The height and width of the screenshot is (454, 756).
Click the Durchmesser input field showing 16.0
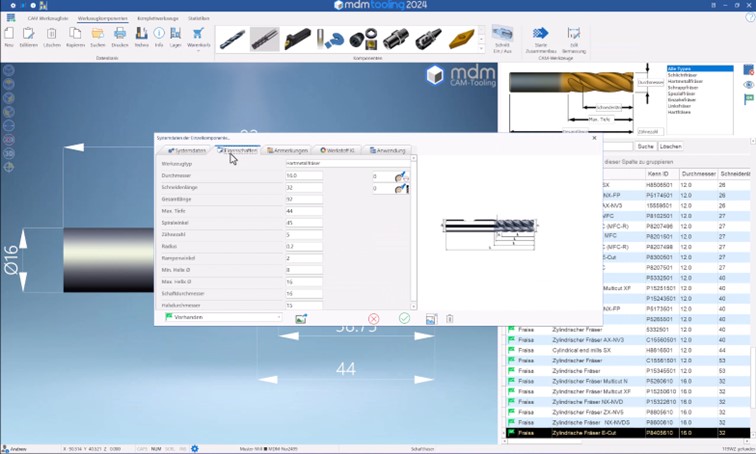click(x=304, y=175)
